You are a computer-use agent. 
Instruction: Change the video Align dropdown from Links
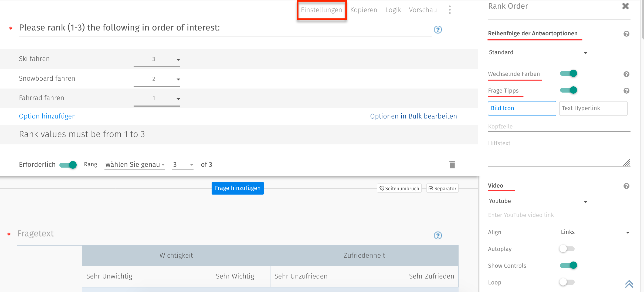point(594,232)
